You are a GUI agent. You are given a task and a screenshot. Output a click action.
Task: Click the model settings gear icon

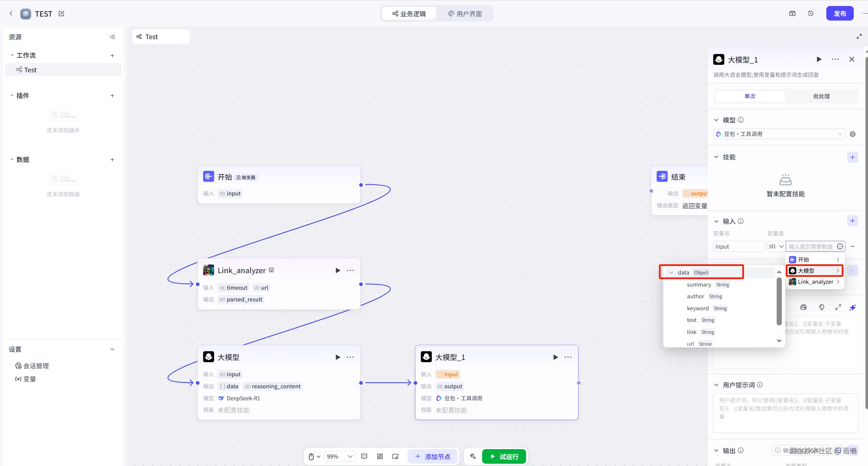(853, 134)
